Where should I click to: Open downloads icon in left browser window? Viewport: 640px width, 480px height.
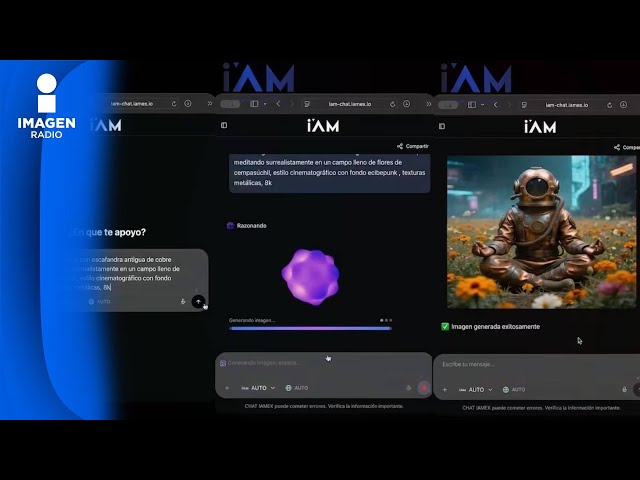[188, 104]
